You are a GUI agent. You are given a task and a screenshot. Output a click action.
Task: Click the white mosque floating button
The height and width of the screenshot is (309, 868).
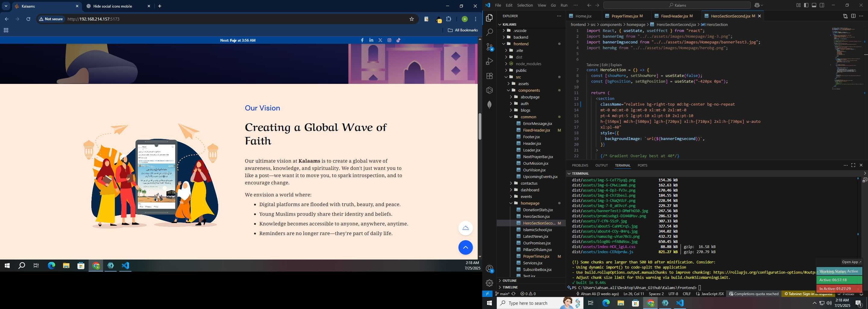coord(465,228)
